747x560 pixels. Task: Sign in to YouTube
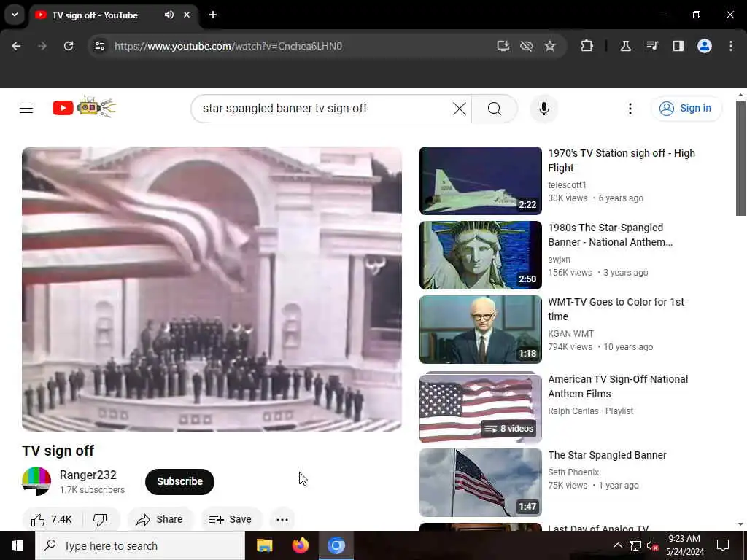(x=686, y=109)
